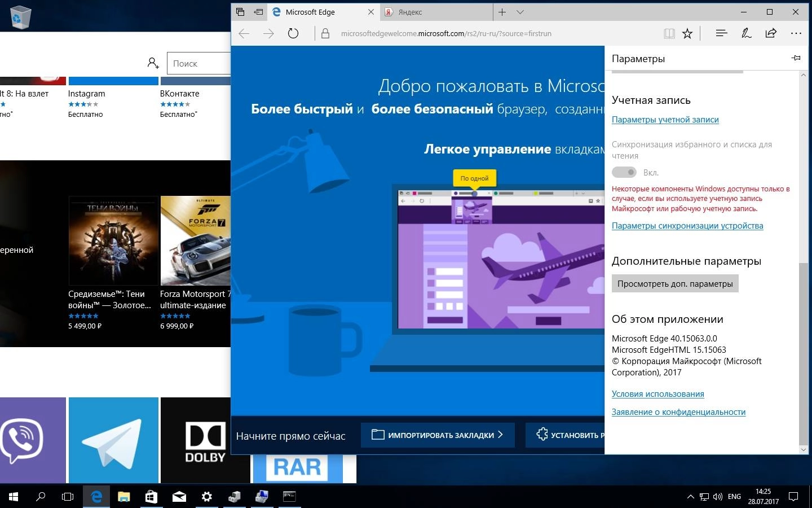
Task: Switch input language ENG indicator
Action: [x=734, y=497]
